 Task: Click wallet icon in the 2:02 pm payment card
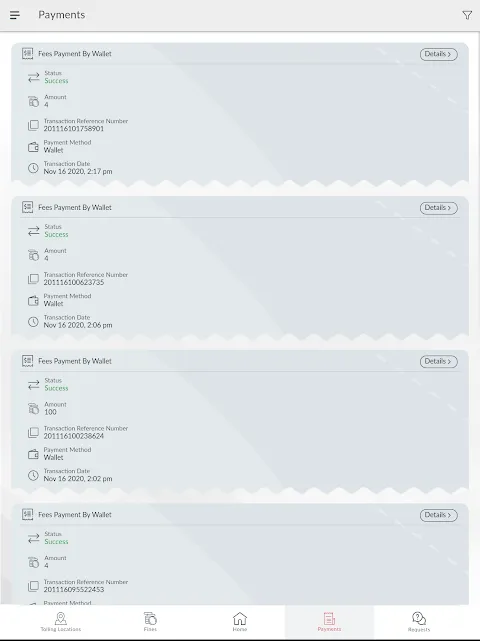point(33,454)
